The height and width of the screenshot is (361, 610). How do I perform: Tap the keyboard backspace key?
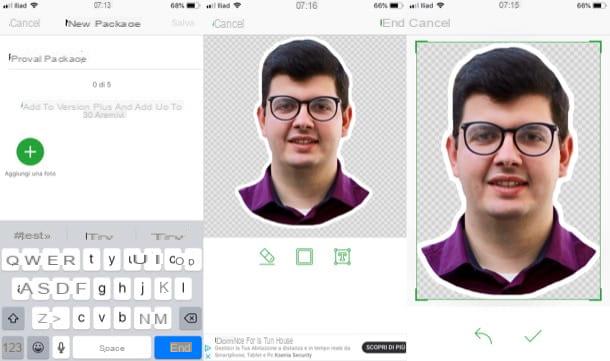pyautogui.click(x=190, y=318)
